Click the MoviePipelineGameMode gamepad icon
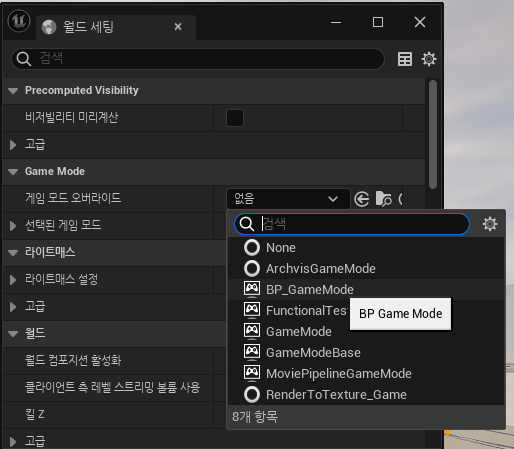This screenshot has width=514, height=449. [252, 373]
